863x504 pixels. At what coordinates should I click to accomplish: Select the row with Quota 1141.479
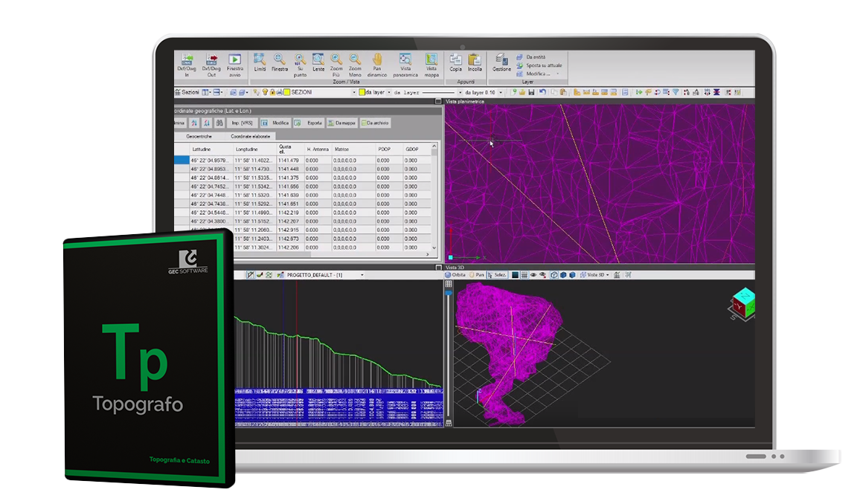pos(304,161)
